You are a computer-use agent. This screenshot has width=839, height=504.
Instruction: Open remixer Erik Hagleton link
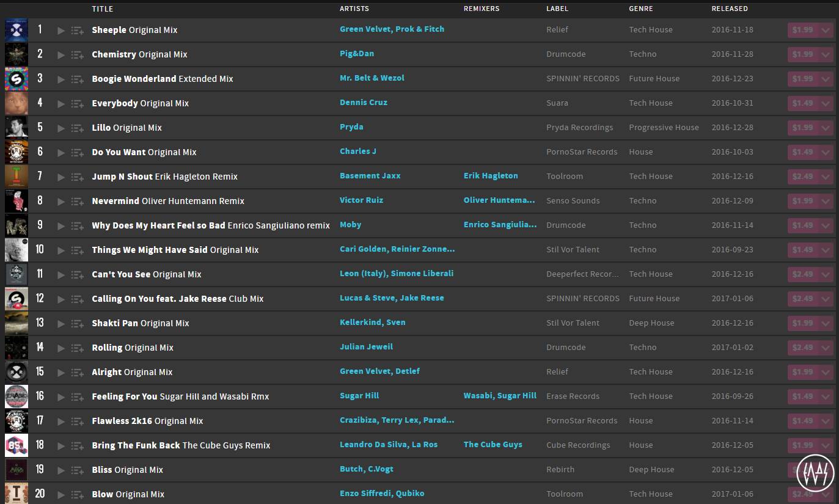[x=491, y=176]
